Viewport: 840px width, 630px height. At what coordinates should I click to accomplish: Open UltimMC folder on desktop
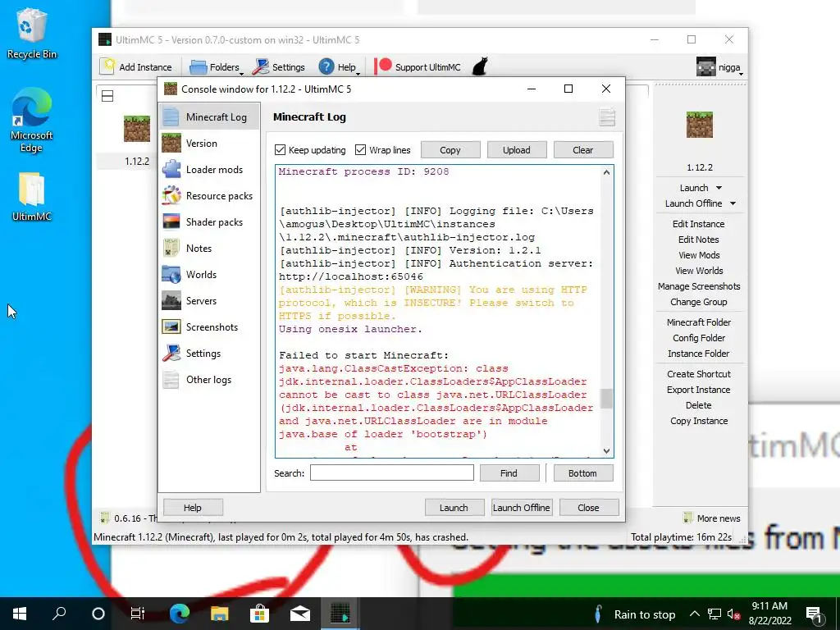(31, 196)
